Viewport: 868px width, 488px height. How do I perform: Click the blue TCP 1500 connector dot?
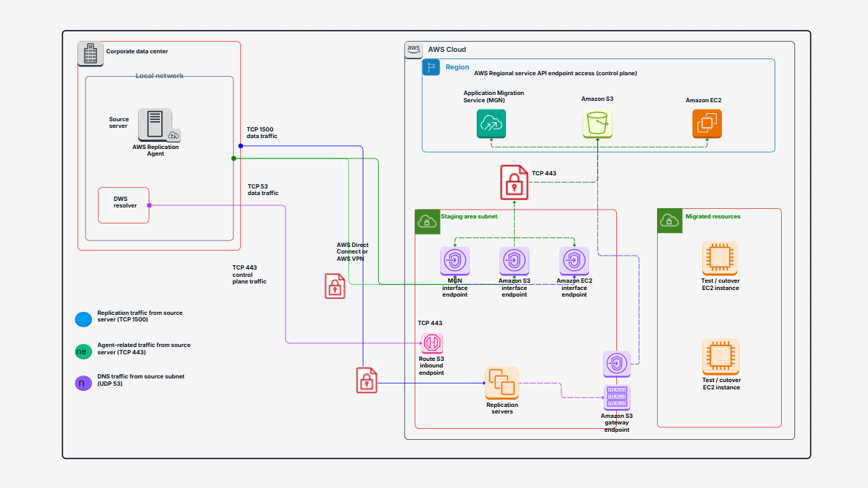point(241,145)
